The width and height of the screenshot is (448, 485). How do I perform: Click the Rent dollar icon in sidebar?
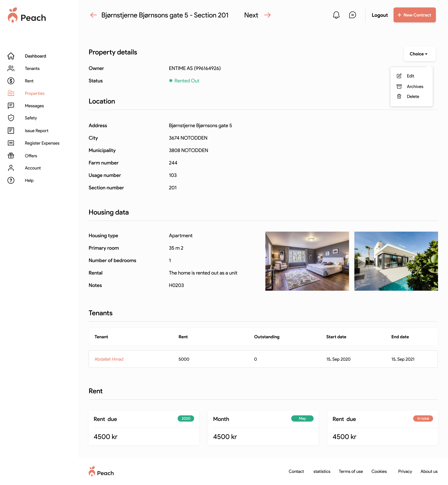point(11,81)
